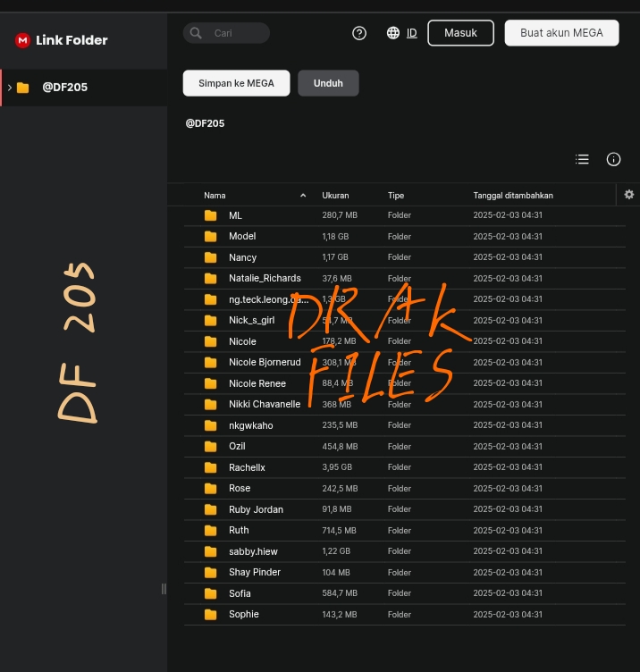Screen dimensions: 640x672
Task: Click size 91,8 MB of Ruby Jordan
Action: [336, 509]
